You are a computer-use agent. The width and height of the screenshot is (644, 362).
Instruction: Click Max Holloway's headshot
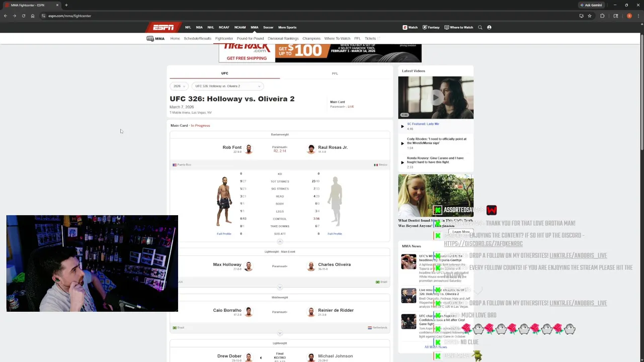(x=249, y=266)
